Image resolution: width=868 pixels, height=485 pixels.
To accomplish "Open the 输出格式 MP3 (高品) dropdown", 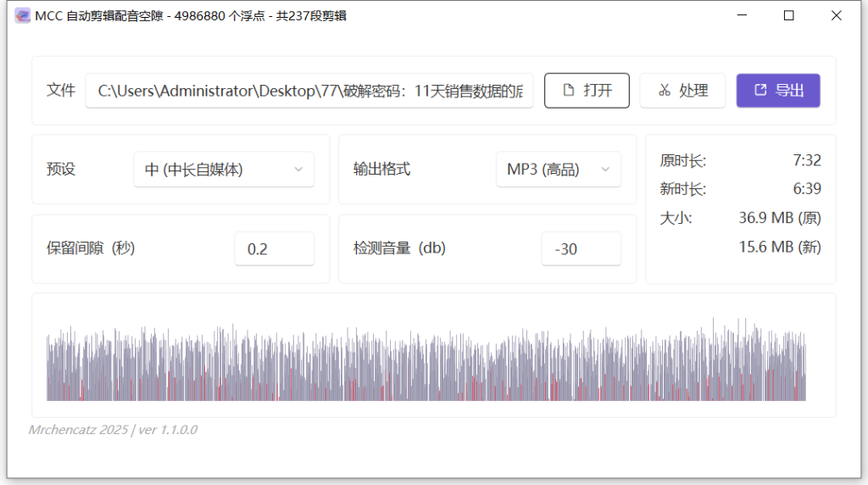I will 557,170.
